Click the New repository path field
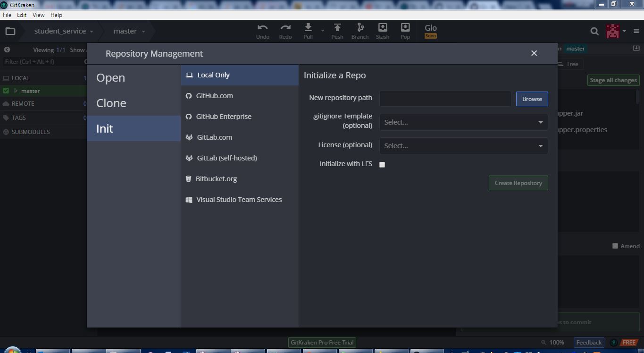 coord(444,99)
